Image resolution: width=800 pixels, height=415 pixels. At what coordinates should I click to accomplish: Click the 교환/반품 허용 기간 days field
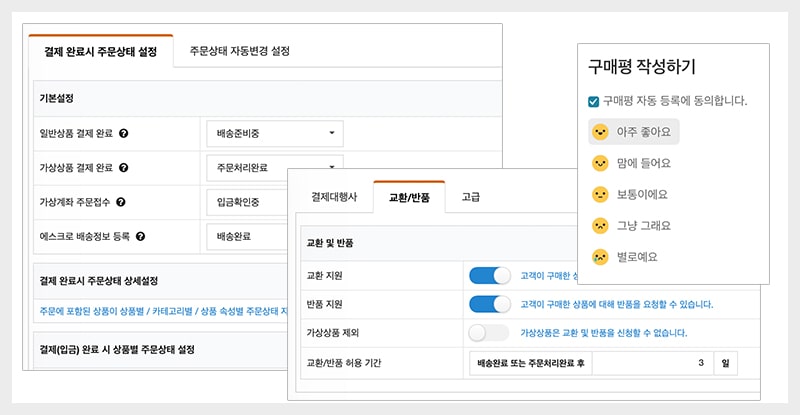(x=651, y=364)
